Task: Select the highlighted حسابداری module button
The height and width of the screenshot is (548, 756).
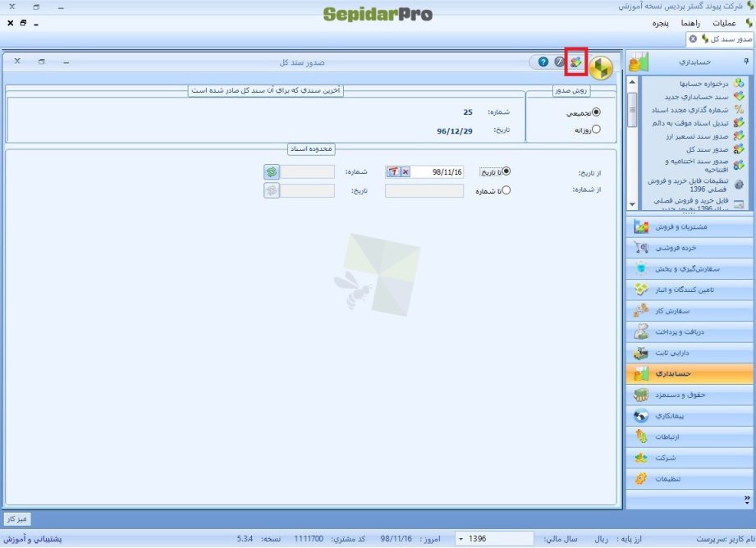Action: [690, 373]
